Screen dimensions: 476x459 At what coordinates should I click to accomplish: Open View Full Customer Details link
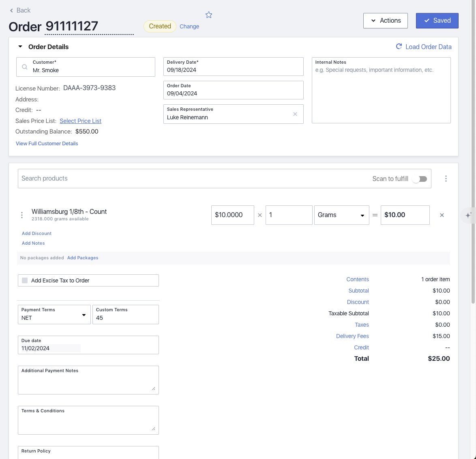pos(47,144)
